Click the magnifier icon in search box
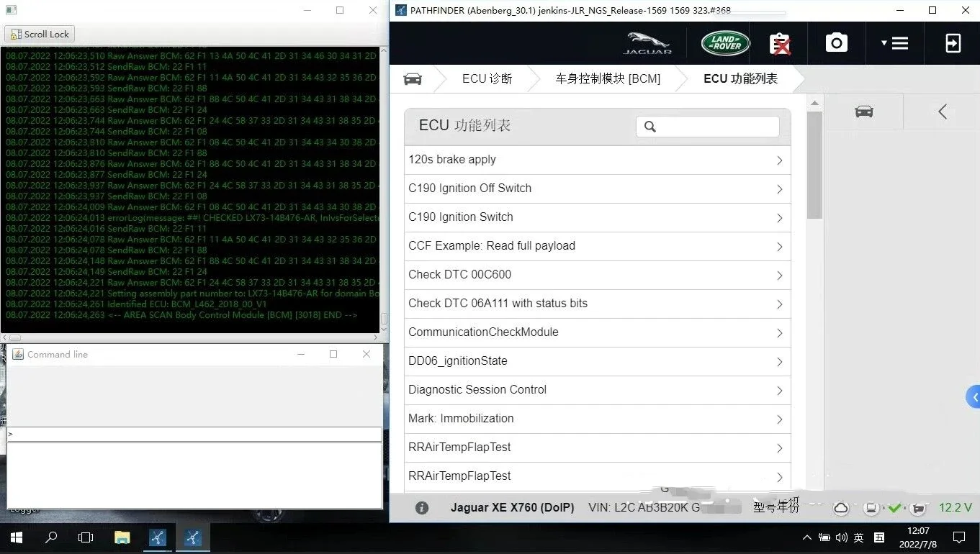Viewport: 980px width, 554px height. click(650, 127)
